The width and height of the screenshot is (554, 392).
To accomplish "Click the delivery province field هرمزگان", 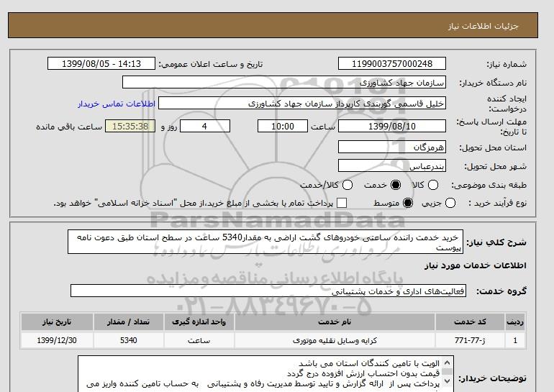I will (x=392, y=147).
